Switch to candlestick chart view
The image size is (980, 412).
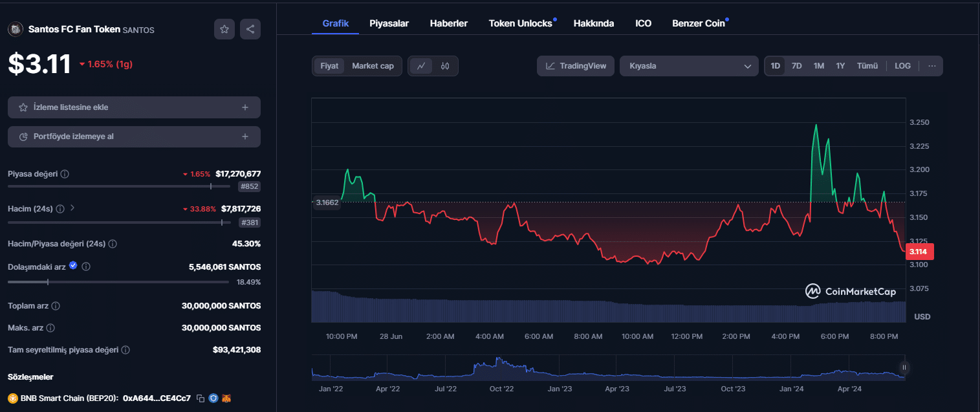tap(445, 66)
